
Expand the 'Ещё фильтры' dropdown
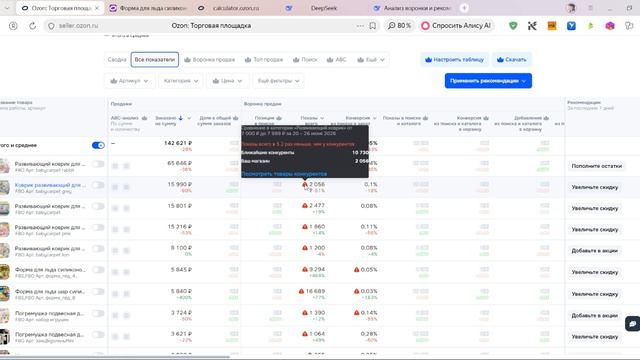pos(278,81)
